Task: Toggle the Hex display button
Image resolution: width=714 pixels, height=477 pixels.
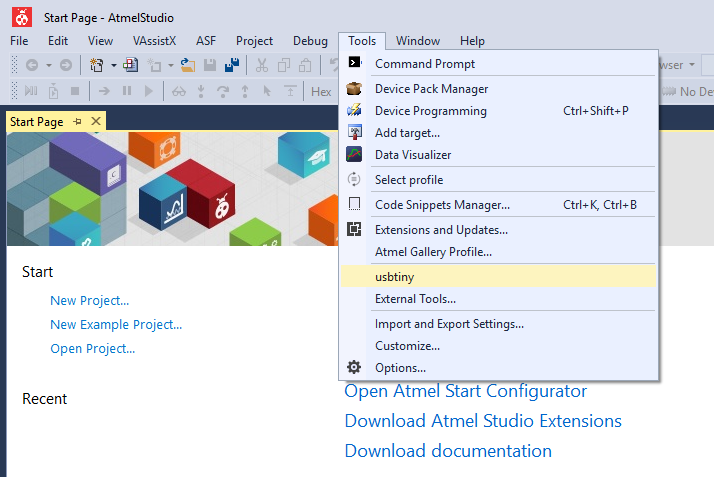Action: (x=321, y=91)
